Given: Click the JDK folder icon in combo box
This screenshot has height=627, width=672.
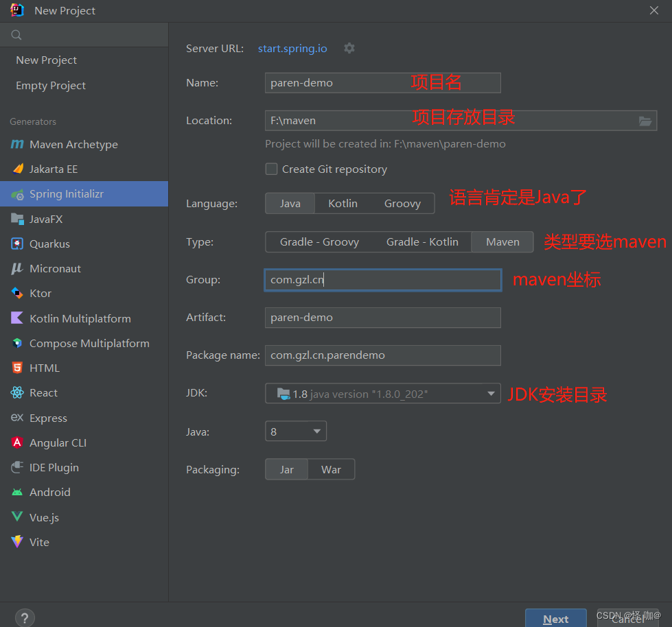Looking at the screenshot, I should click(283, 394).
